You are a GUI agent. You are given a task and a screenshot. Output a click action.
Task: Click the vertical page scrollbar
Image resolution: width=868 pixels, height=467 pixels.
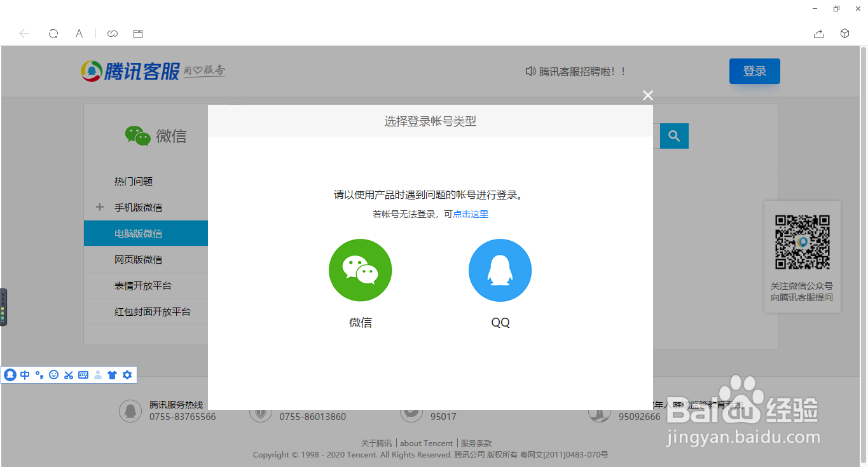pos(863,254)
